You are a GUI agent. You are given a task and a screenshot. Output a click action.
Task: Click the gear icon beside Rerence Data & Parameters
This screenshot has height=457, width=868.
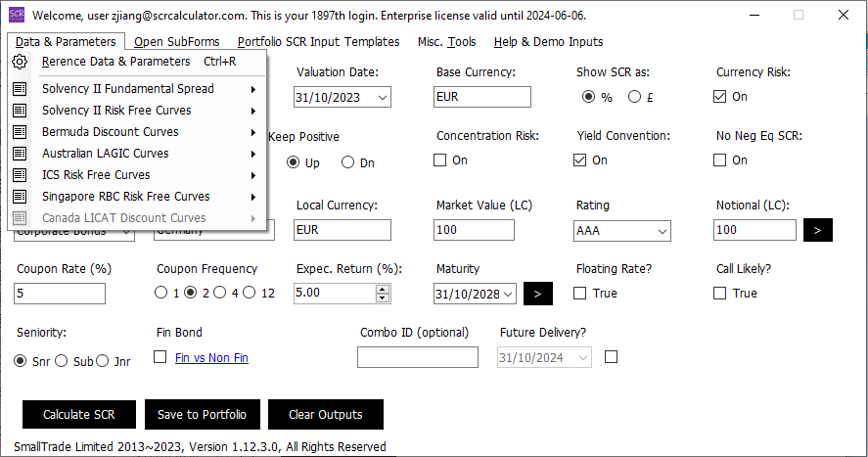click(20, 62)
